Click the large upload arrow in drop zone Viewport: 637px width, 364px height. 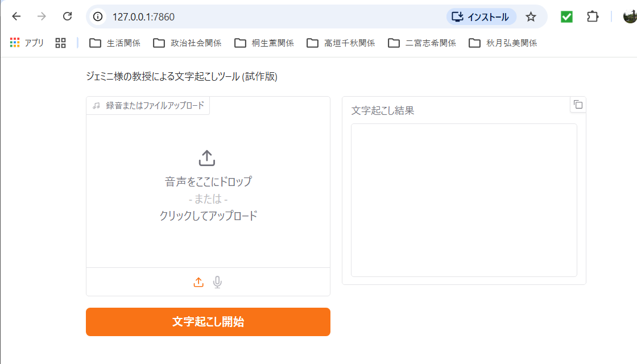(207, 158)
